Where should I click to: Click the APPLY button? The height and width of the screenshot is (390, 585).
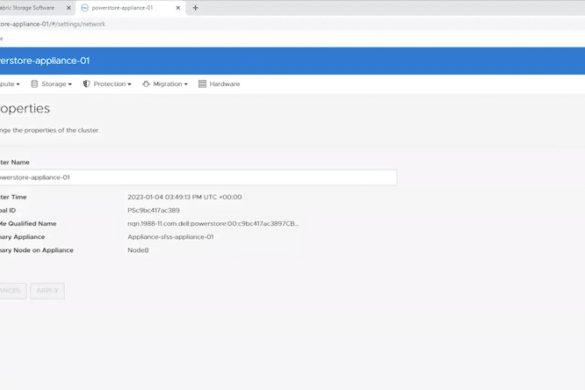[x=47, y=291]
